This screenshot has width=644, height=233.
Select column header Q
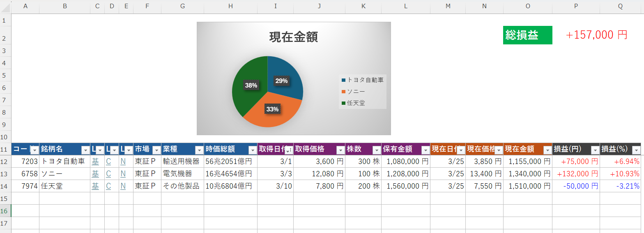click(620, 6)
